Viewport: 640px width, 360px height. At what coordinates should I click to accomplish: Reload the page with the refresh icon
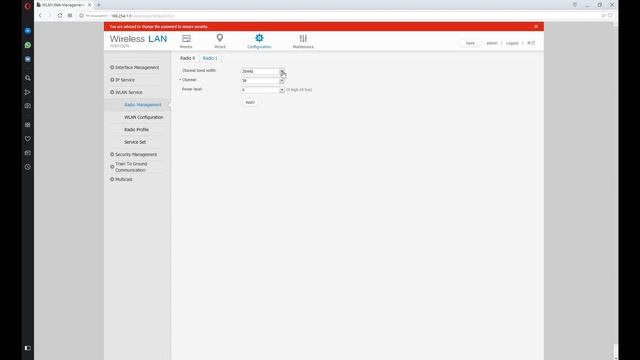pyautogui.click(x=60, y=16)
